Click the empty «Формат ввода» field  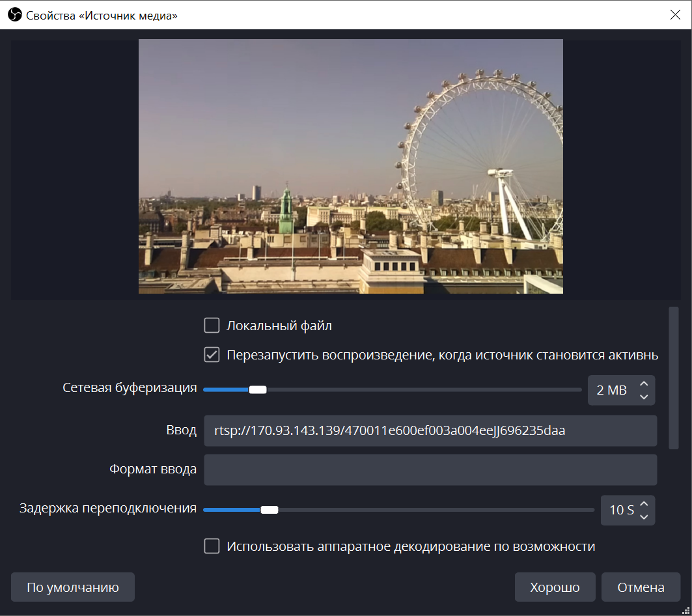click(430, 469)
